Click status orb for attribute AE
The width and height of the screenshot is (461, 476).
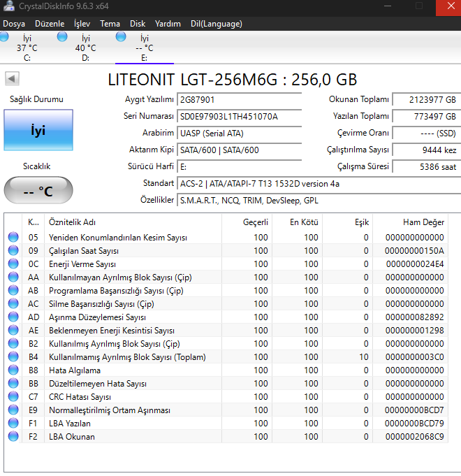coord(13,330)
